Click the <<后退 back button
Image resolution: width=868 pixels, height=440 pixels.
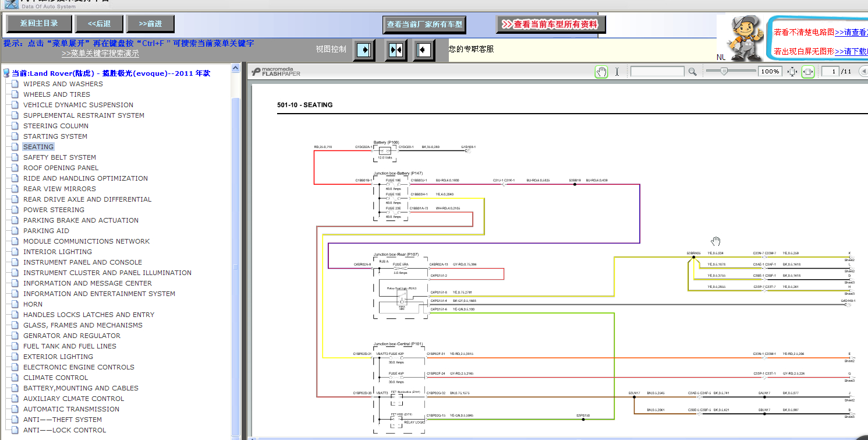pyautogui.click(x=99, y=24)
